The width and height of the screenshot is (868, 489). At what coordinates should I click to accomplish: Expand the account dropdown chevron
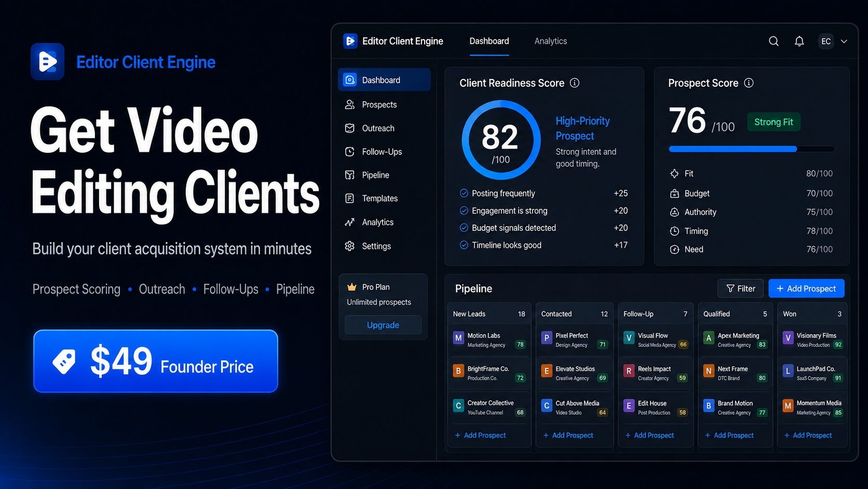coord(844,42)
